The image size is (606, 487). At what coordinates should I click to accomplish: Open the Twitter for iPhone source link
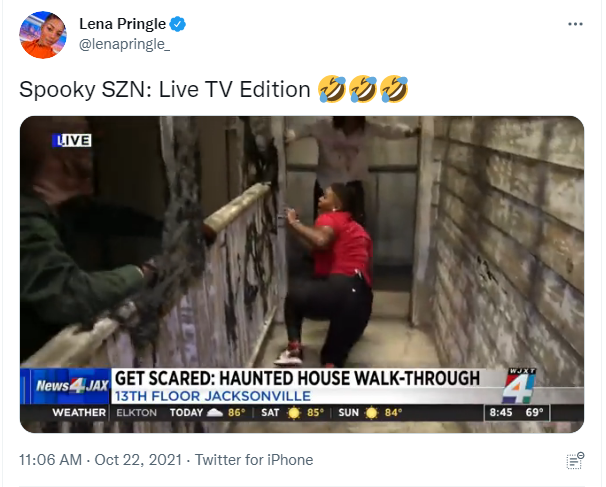[x=254, y=460]
